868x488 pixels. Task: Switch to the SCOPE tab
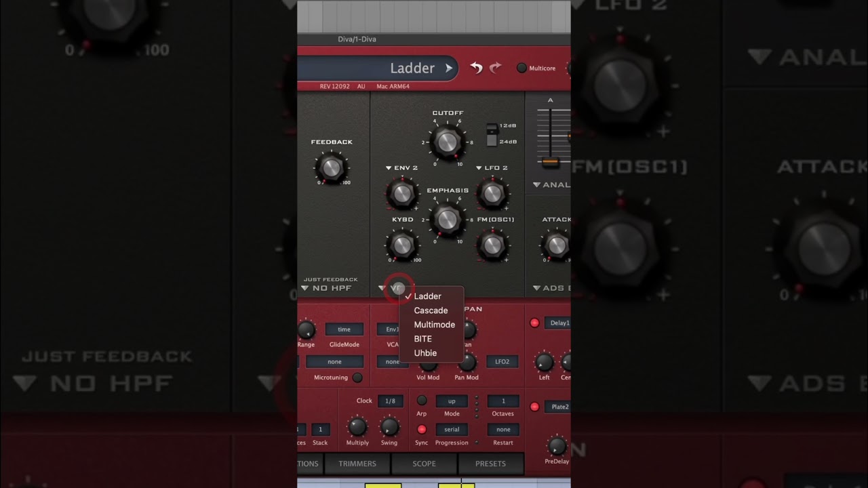point(424,464)
